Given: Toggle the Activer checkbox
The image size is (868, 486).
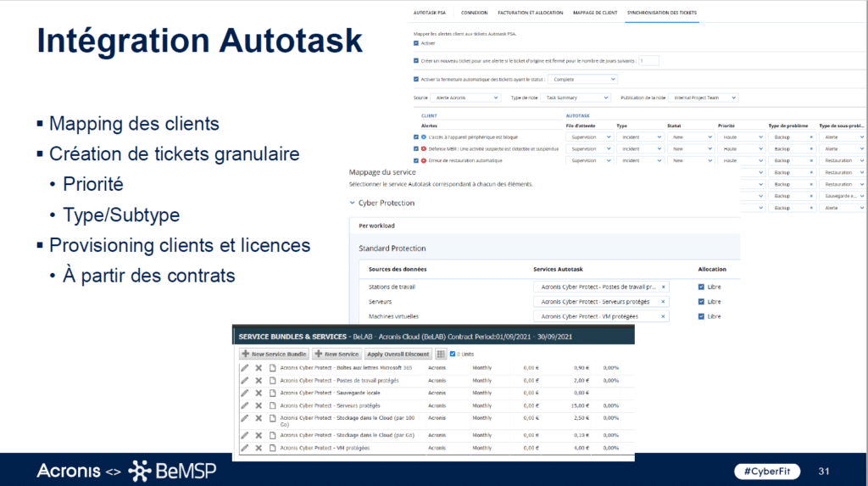Looking at the screenshot, I should point(416,43).
